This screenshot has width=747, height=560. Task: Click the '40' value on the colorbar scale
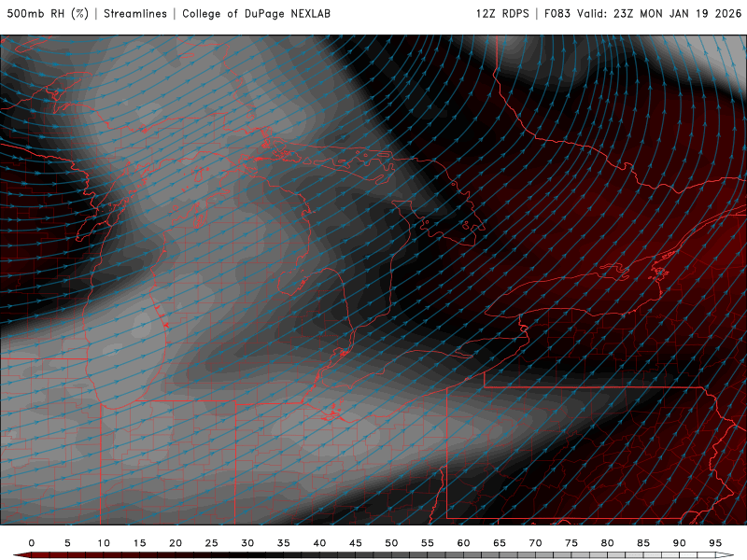319,543
